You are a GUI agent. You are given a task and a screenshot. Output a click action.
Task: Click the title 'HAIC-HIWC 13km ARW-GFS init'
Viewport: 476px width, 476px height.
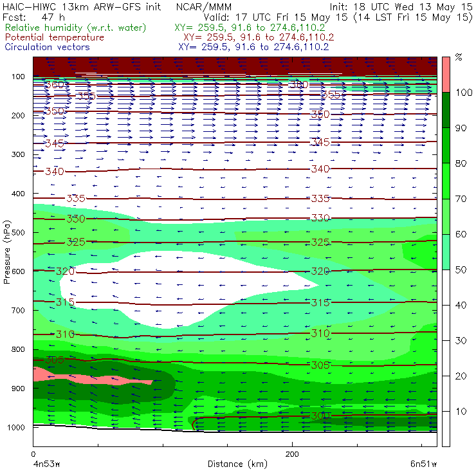(x=82, y=6)
